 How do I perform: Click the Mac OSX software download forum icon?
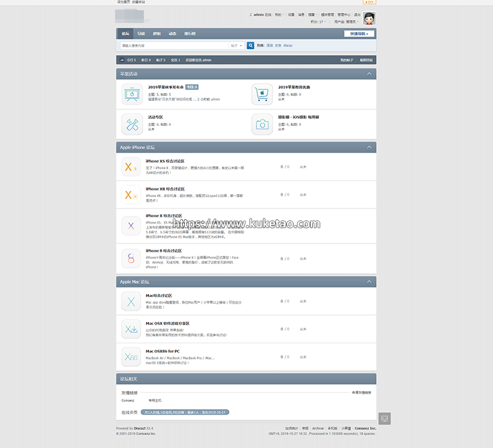pos(131,329)
